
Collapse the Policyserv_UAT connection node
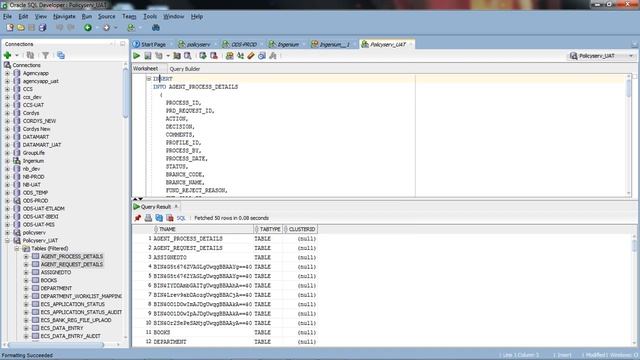tap(7, 240)
